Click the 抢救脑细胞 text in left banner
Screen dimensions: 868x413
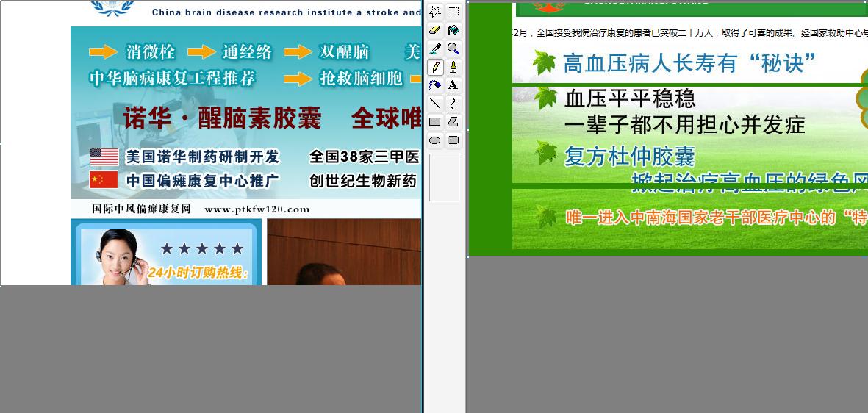[x=361, y=79]
